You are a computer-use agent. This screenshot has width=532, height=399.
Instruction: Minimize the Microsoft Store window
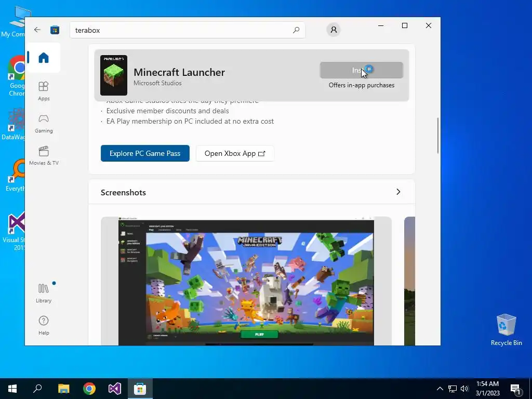tap(381, 25)
